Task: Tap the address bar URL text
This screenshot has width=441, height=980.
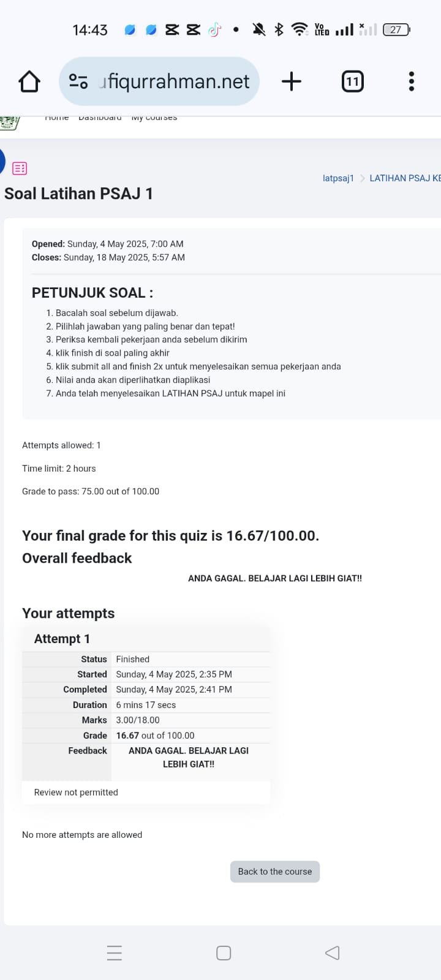Action: (x=175, y=81)
